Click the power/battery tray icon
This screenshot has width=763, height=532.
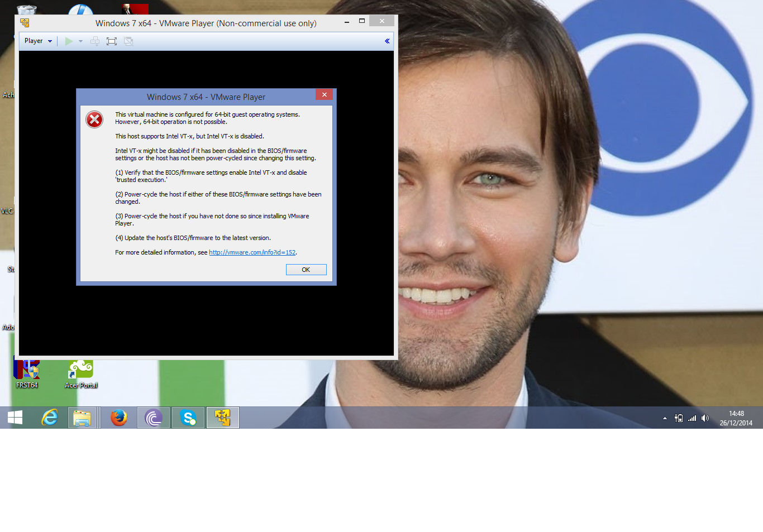(679, 418)
